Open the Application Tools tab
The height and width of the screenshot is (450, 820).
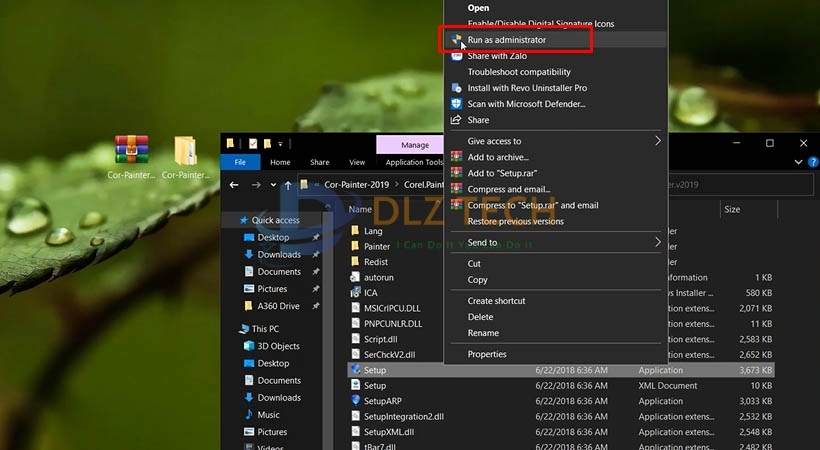[413, 162]
